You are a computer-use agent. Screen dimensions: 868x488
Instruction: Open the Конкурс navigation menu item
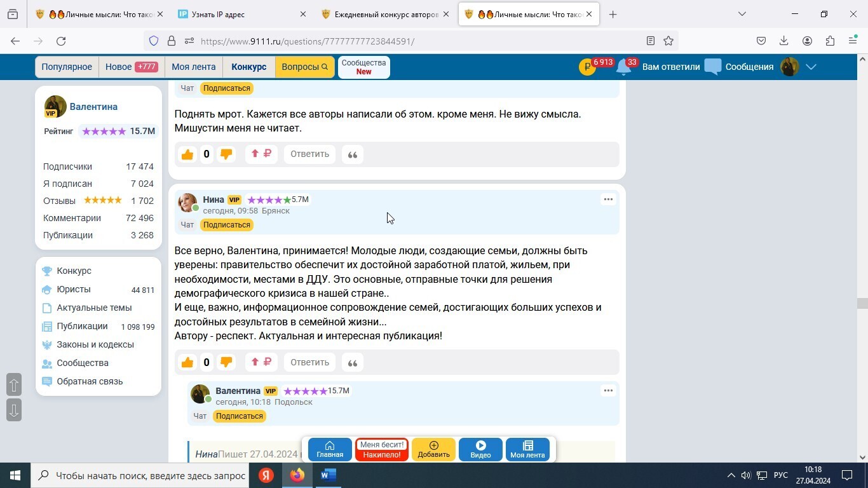[x=248, y=67]
